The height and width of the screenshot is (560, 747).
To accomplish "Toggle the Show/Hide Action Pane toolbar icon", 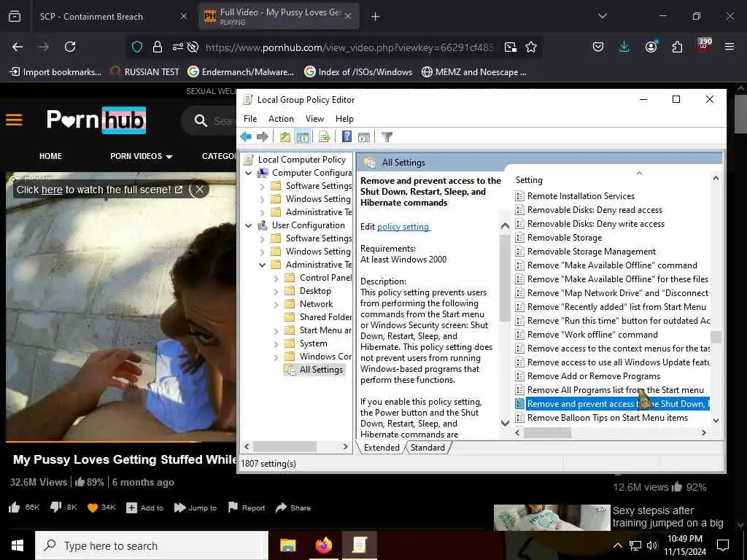I will 364,137.
